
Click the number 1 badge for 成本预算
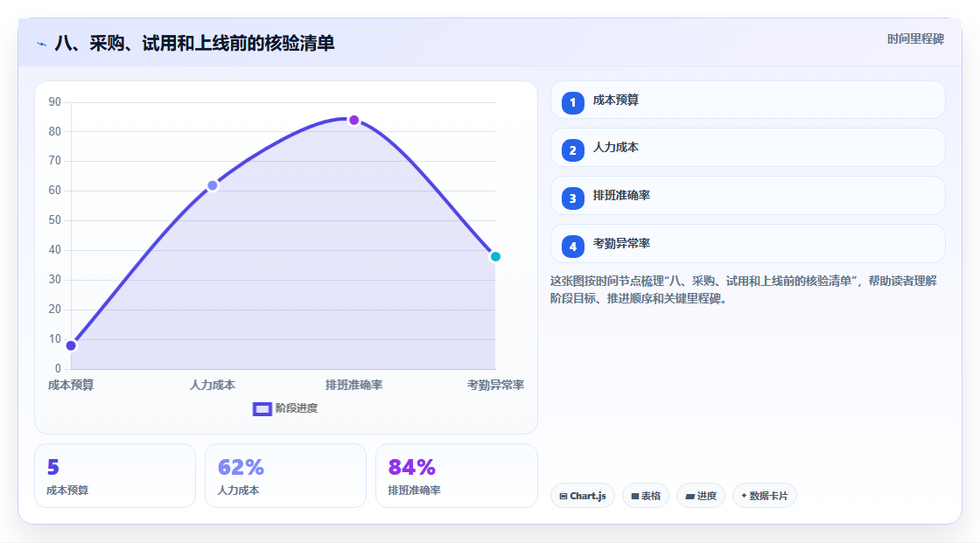(572, 103)
